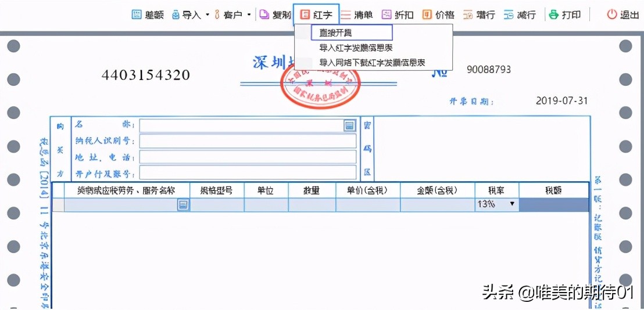Click the 复制 copy icon
The width and height of the screenshot is (644, 310).
(x=264, y=15)
